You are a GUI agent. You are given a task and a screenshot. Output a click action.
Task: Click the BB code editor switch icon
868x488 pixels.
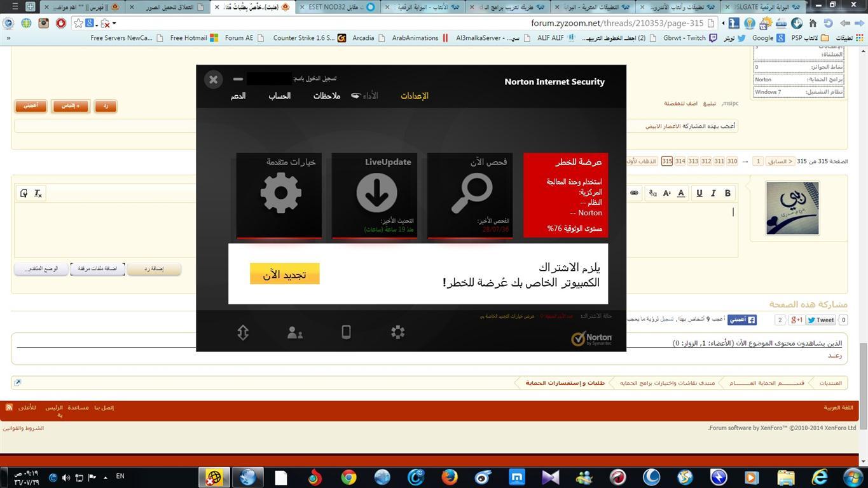click(24, 193)
